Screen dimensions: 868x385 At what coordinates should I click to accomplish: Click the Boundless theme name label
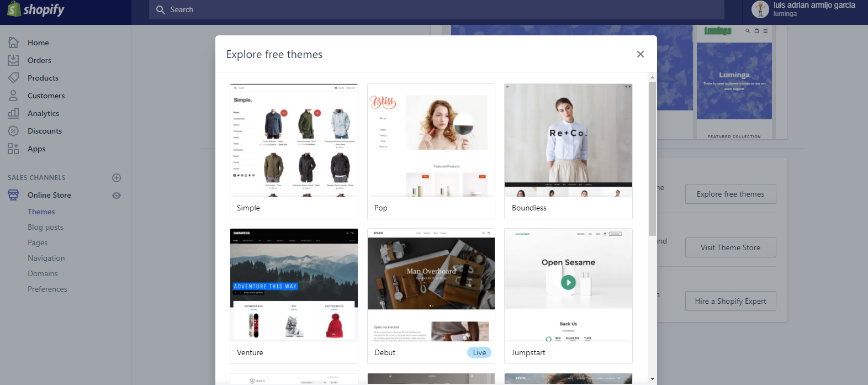tap(529, 208)
